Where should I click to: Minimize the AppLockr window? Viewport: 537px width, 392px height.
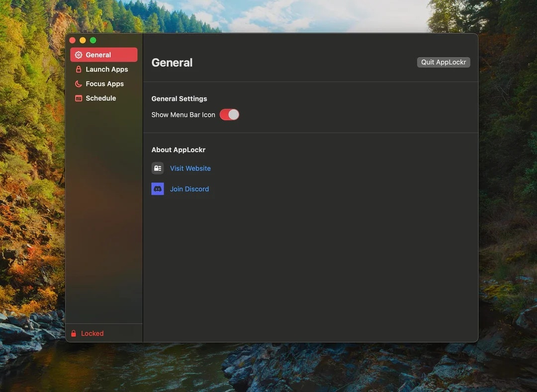tap(83, 40)
